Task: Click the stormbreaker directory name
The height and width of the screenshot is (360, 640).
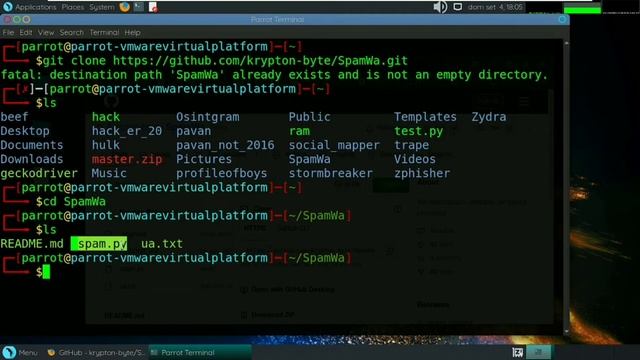Action: click(x=331, y=173)
